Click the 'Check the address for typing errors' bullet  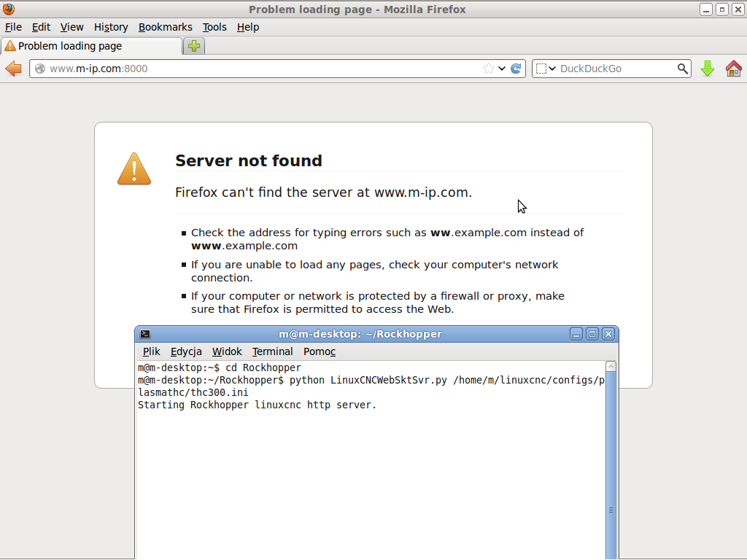click(387, 239)
